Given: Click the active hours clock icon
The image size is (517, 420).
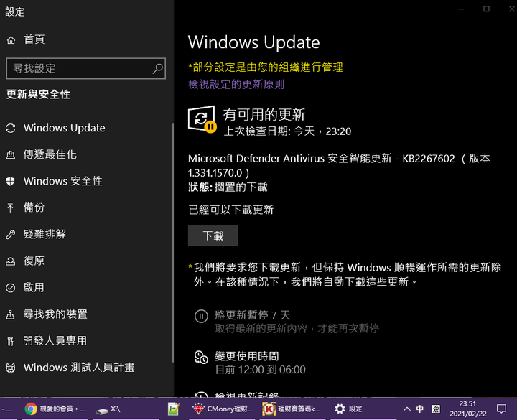Looking at the screenshot, I should point(201,358).
